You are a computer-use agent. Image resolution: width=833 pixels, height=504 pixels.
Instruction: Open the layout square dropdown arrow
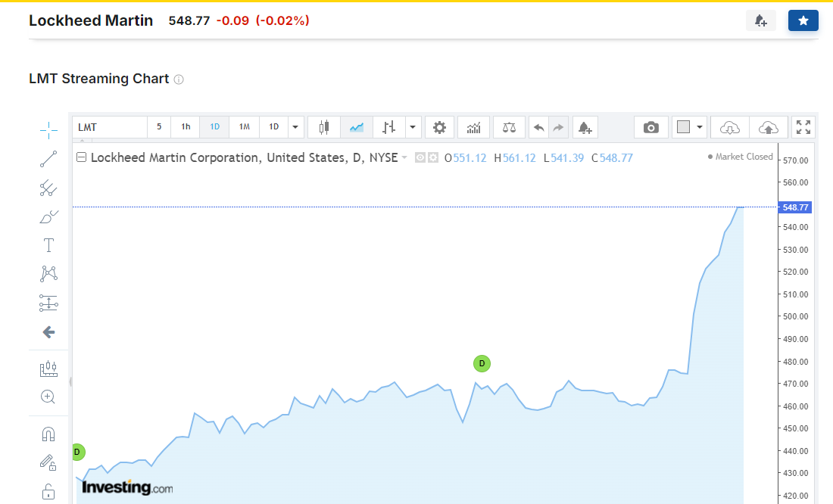[x=700, y=127]
